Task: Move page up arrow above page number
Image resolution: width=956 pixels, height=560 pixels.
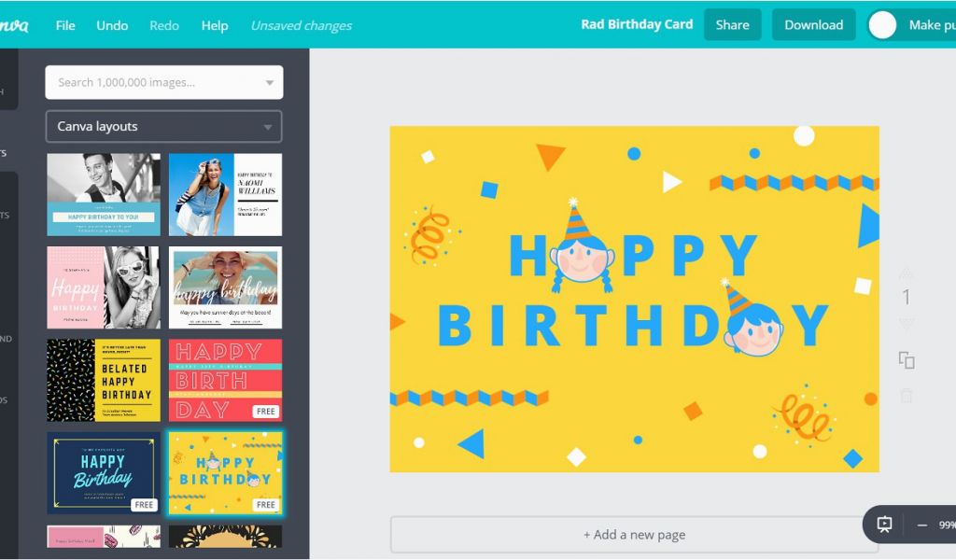Action: (907, 273)
